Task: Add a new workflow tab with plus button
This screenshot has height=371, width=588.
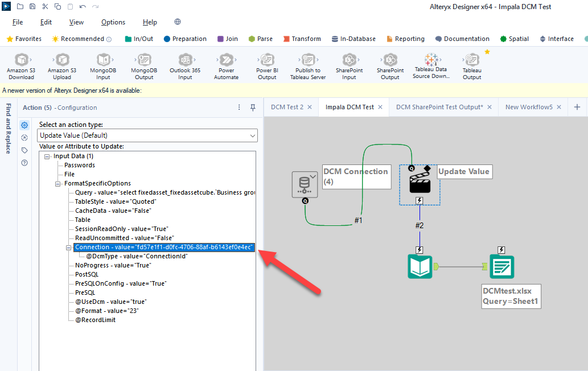Action: coord(577,107)
